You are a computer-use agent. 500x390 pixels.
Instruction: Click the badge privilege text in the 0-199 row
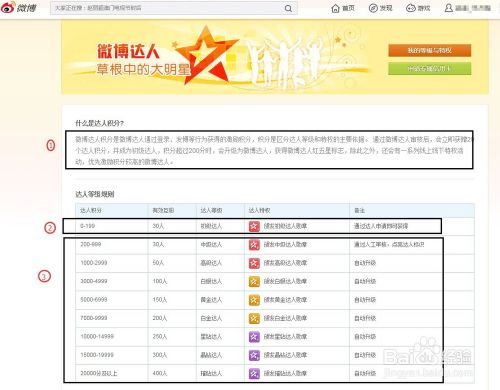pyautogui.click(x=285, y=226)
